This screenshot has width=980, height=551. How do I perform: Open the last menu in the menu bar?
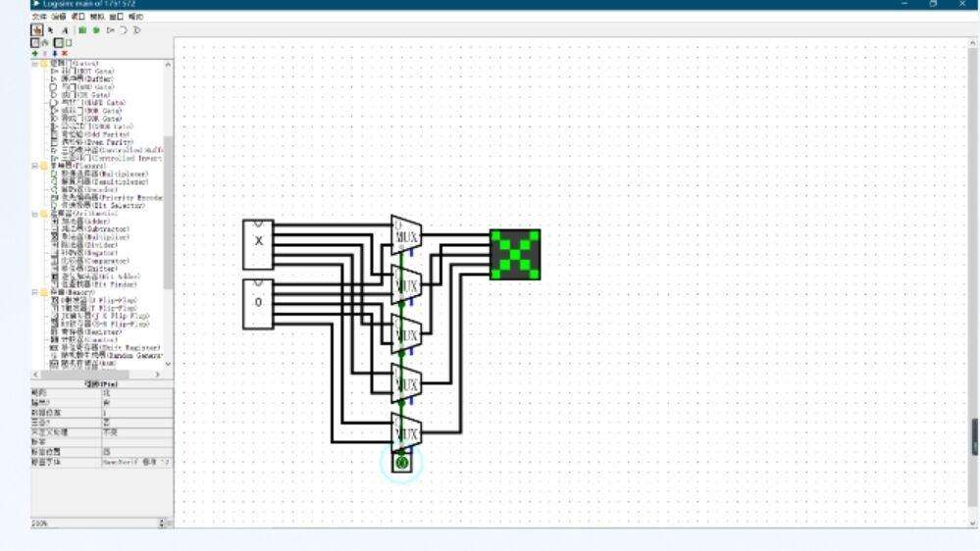(135, 17)
